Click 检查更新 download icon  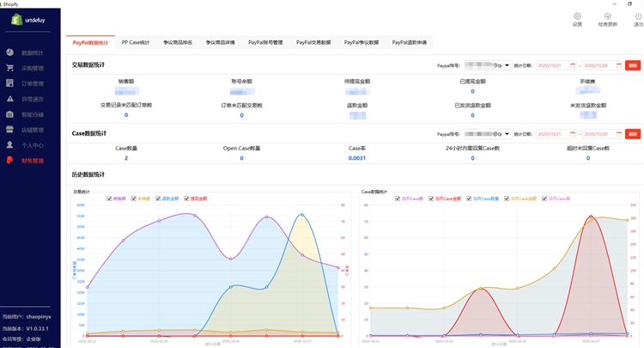pyautogui.click(x=607, y=16)
